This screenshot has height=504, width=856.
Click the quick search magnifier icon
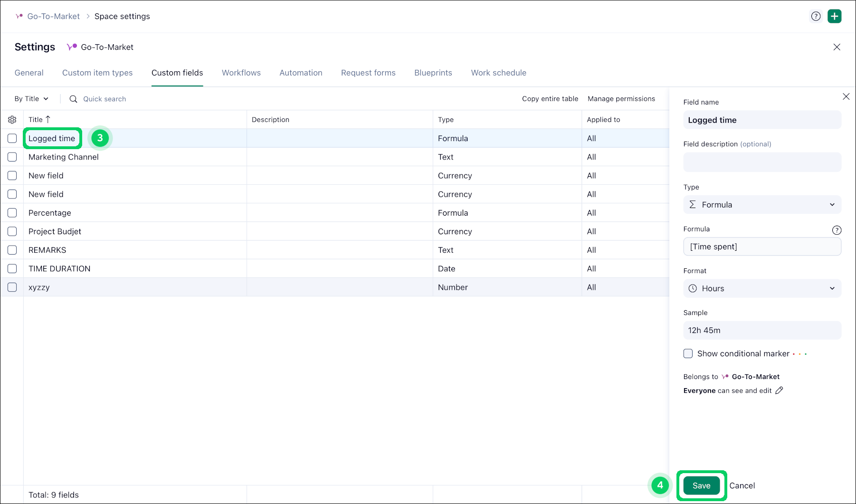tap(73, 99)
